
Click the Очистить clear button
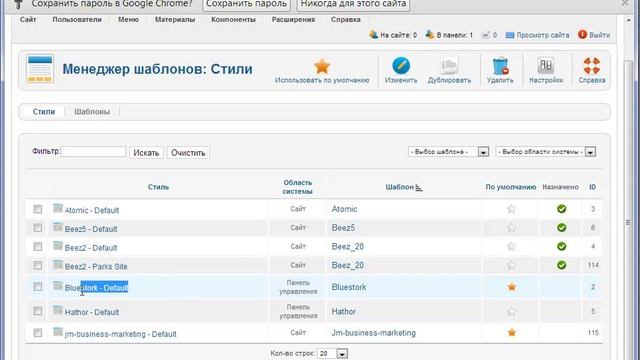point(188,153)
